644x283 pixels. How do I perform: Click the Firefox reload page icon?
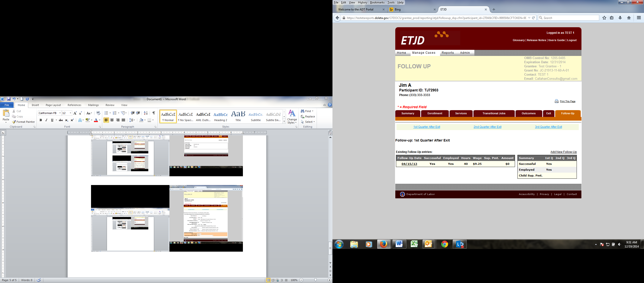(533, 18)
